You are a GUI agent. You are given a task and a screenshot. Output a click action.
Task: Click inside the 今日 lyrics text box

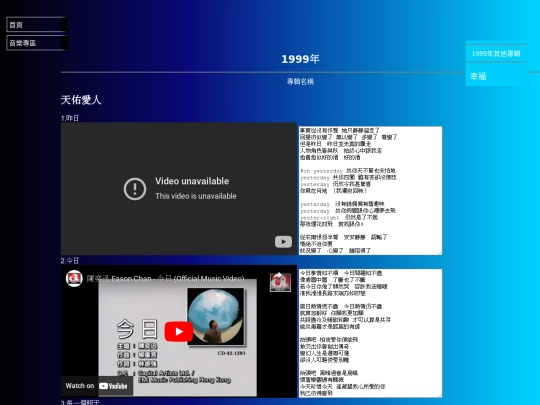point(370,333)
